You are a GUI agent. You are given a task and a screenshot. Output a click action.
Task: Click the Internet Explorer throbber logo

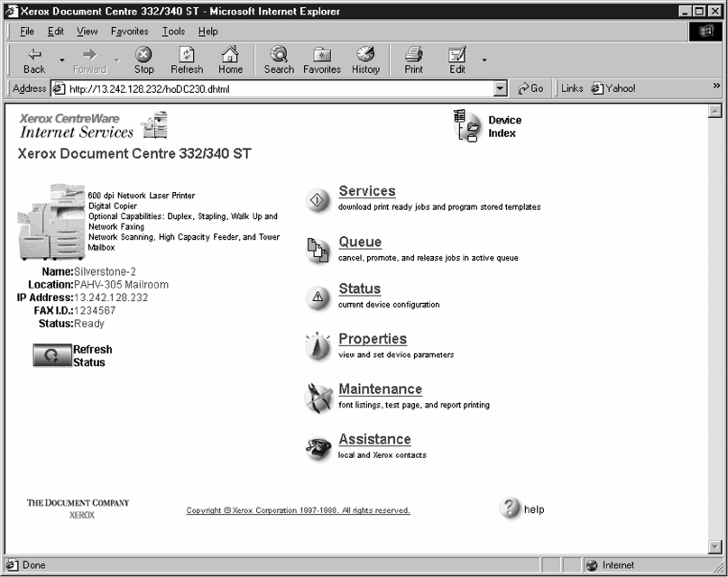point(705,32)
